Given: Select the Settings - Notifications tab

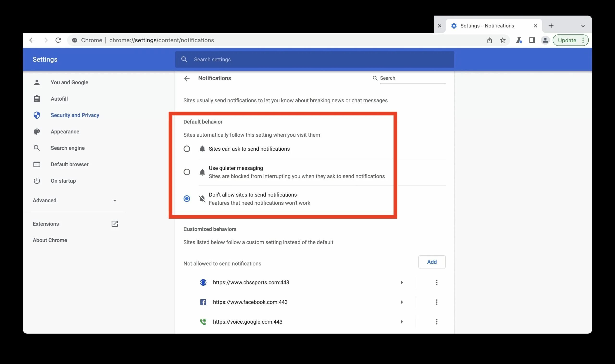Looking at the screenshot, I should pos(493,26).
